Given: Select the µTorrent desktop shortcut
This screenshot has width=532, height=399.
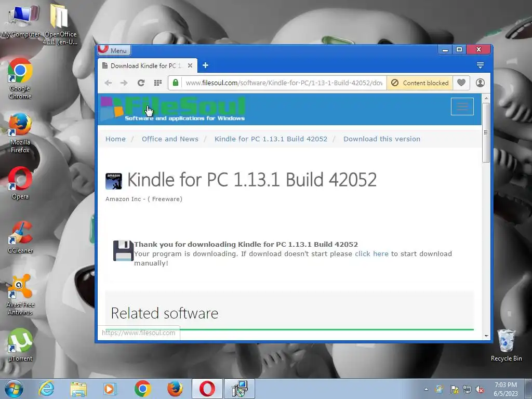Looking at the screenshot, I should [x=20, y=345].
